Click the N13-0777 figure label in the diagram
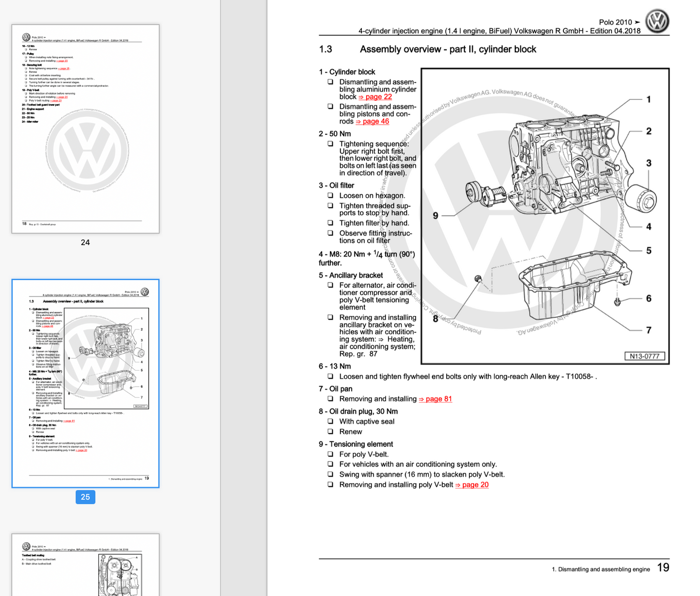 (644, 356)
